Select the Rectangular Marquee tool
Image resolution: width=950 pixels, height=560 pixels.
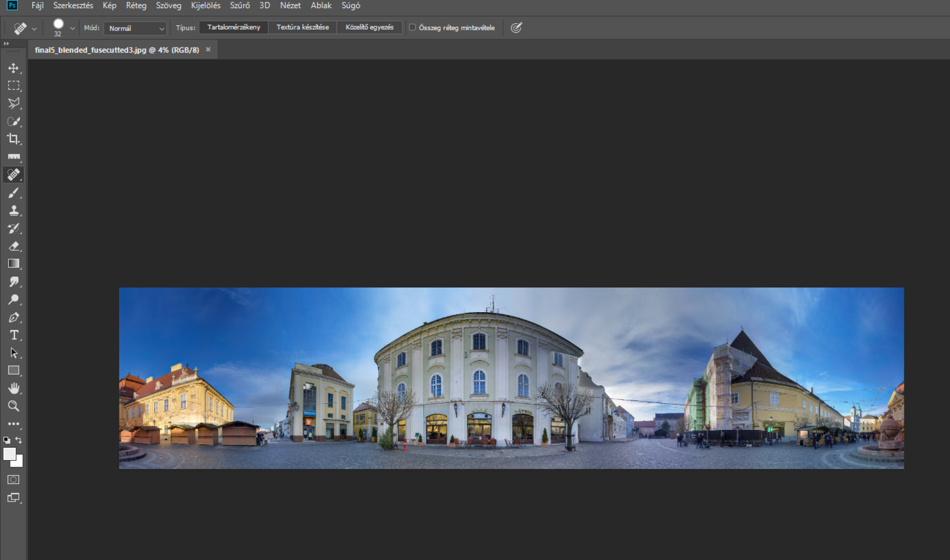[13, 86]
